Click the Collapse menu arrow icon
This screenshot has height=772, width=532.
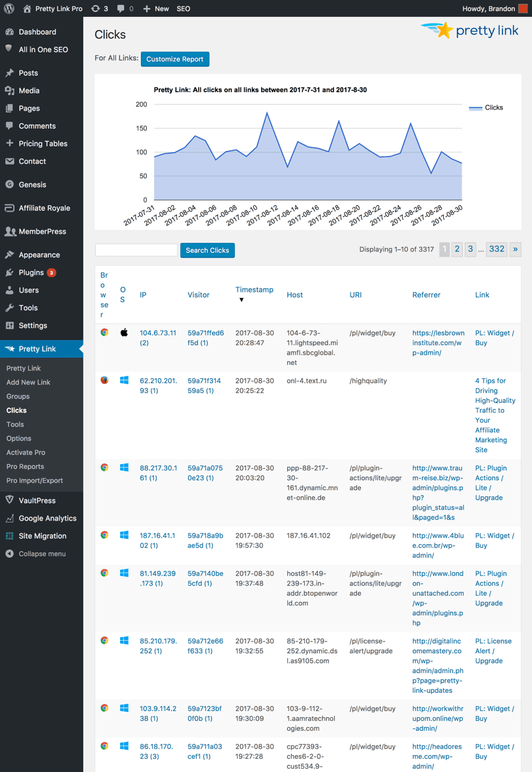tap(9, 553)
